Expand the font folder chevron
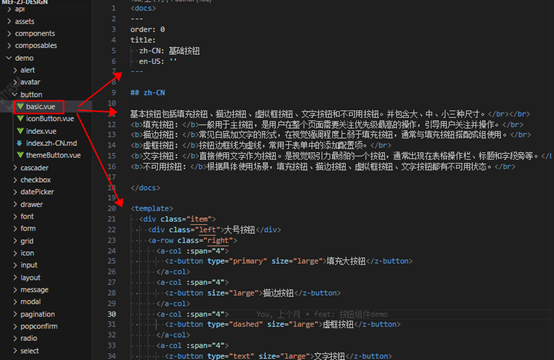554x360 pixels. pos(15,216)
